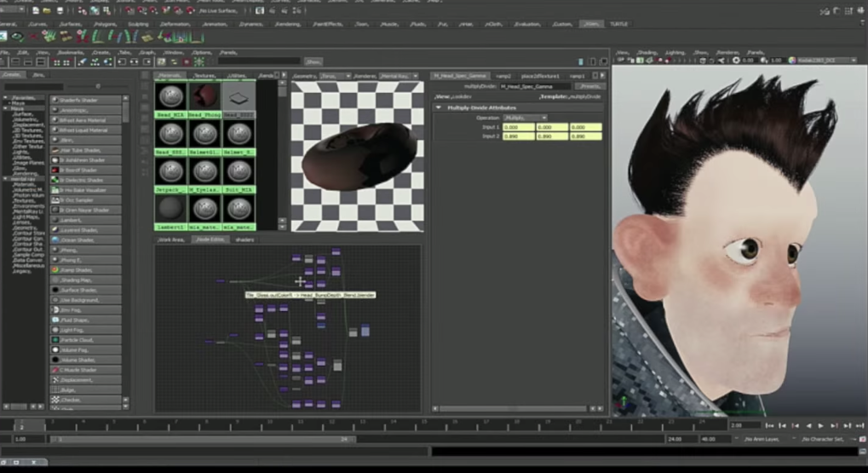Click the Presets button
This screenshot has width=868, height=473.
tap(589, 86)
